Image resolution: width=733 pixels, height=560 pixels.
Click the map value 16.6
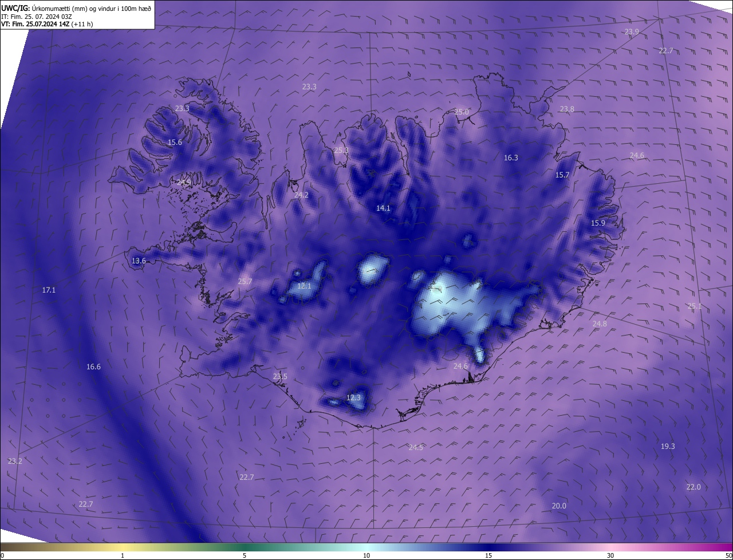(93, 367)
